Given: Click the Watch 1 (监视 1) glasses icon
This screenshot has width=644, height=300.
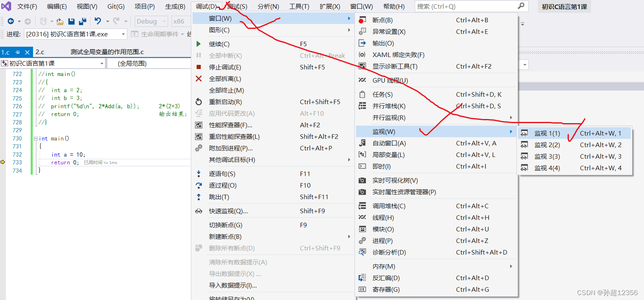Looking at the screenshot, I should (525, 133).
